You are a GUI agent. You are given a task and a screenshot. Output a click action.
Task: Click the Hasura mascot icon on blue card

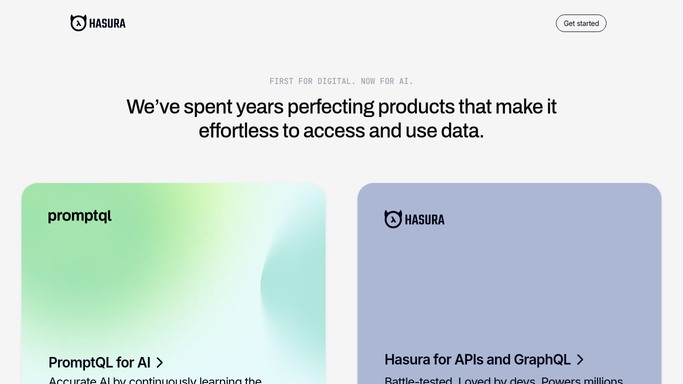pyautogui.click(x=393, y=219)
